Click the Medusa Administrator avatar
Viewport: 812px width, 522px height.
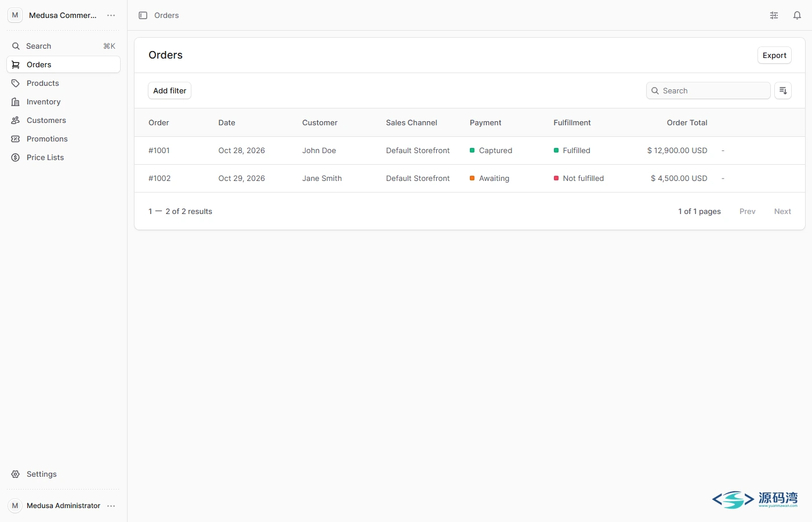click(x=15, y=506)
